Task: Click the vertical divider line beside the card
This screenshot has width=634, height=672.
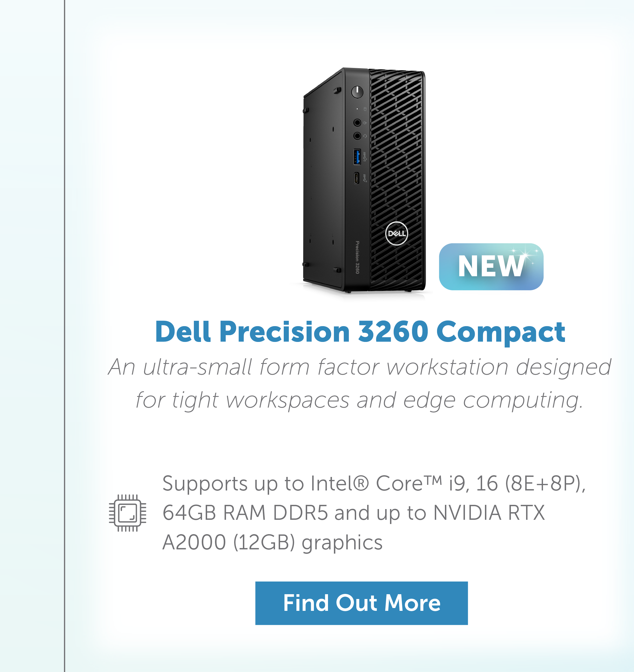Action: (64, 336)
